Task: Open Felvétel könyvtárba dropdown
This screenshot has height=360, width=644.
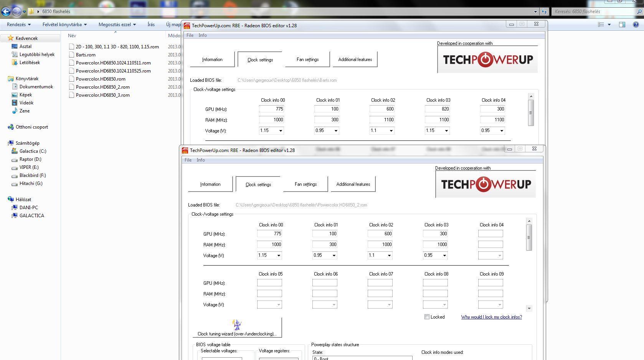Action: [64, 25]
